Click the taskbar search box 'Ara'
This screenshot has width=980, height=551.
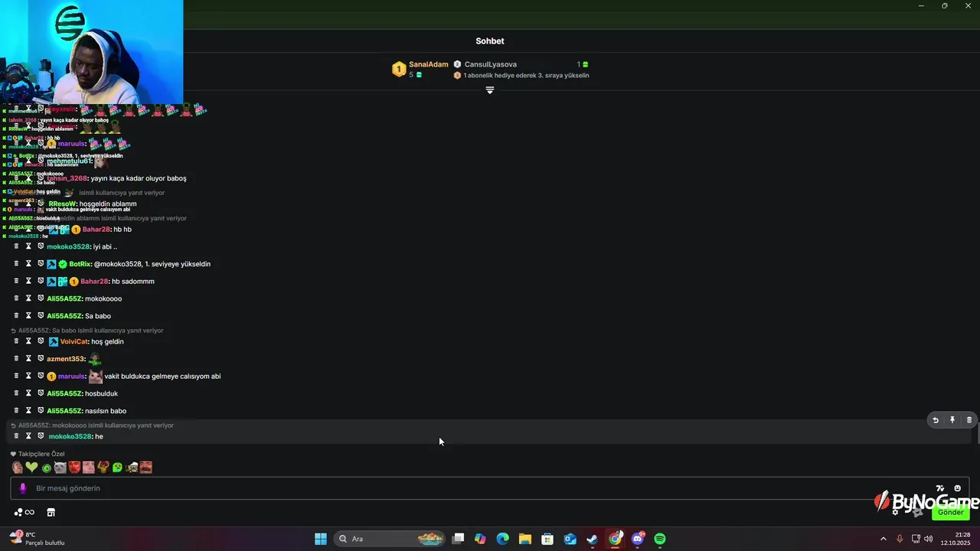(390, 539)
